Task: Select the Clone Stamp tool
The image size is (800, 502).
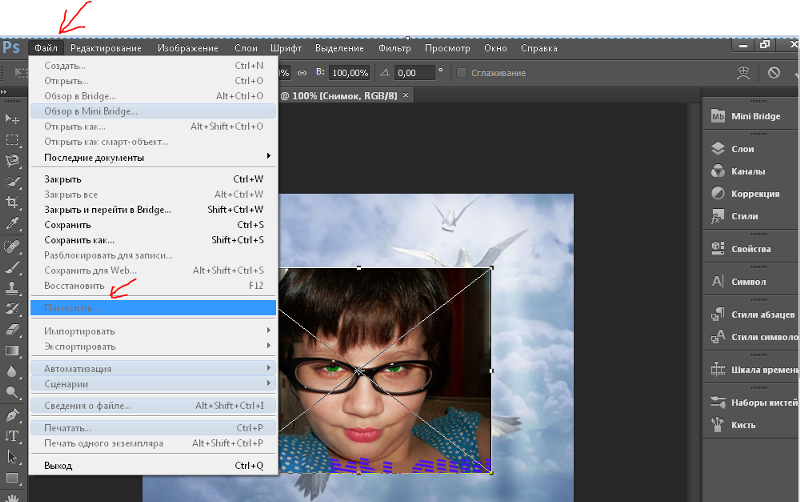Action: pos(12,288)
